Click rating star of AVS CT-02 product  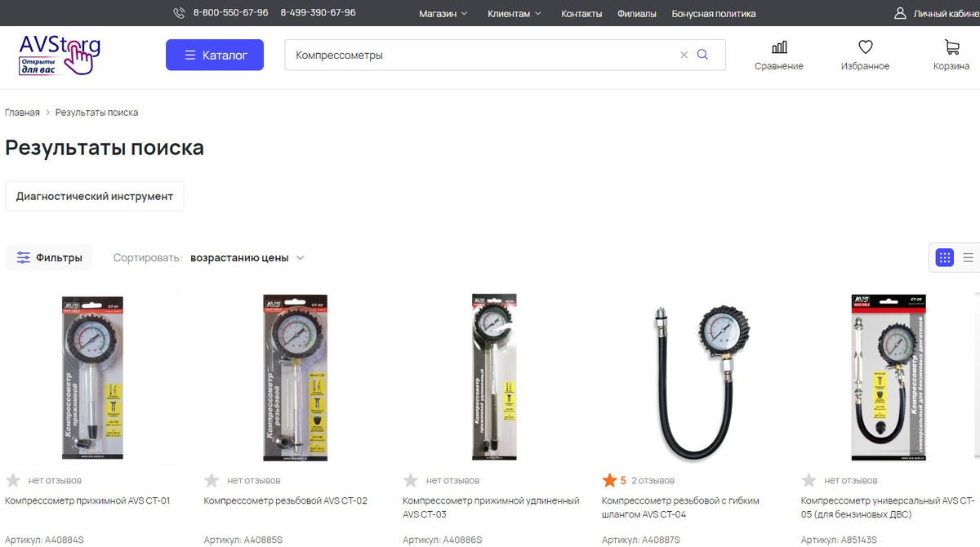click(212, 480)
